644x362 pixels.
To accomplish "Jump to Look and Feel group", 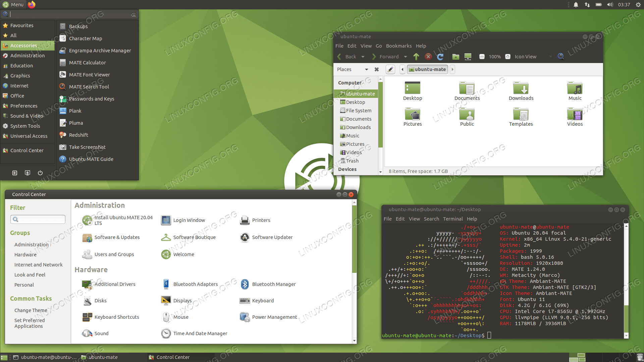I will [30, 275].
